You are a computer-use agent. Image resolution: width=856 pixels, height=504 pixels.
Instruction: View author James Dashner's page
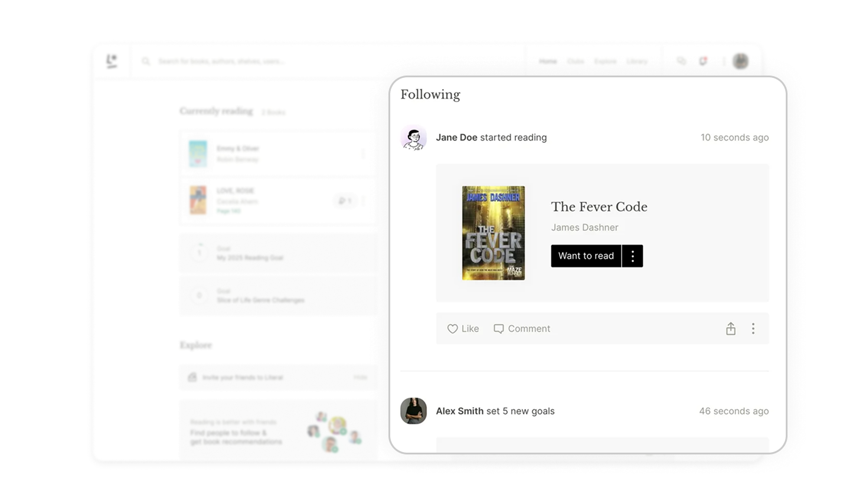tap(584, 227)
